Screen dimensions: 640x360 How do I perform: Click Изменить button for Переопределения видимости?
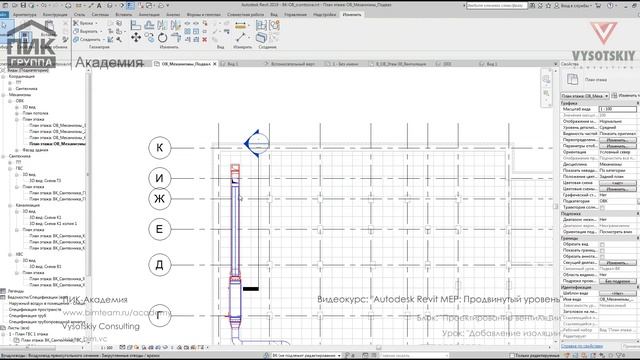[617, 140]
